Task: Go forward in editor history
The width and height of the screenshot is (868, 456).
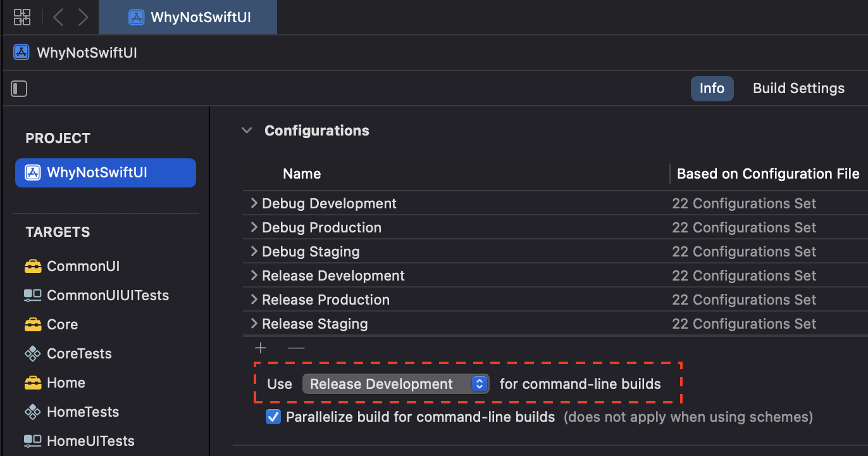Action: coord(83,17)
